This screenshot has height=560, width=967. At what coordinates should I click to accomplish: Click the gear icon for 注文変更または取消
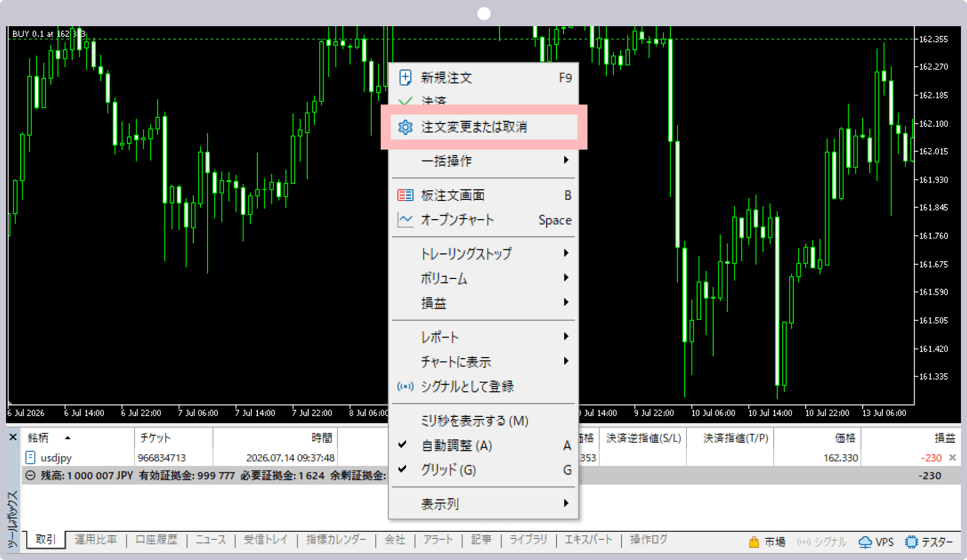tap(405, 127)
